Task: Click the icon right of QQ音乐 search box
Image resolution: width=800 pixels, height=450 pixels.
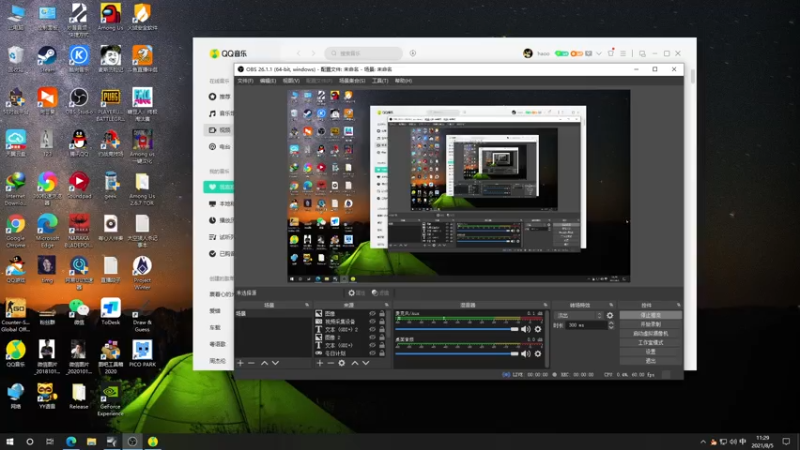Action: pos(413,53)
